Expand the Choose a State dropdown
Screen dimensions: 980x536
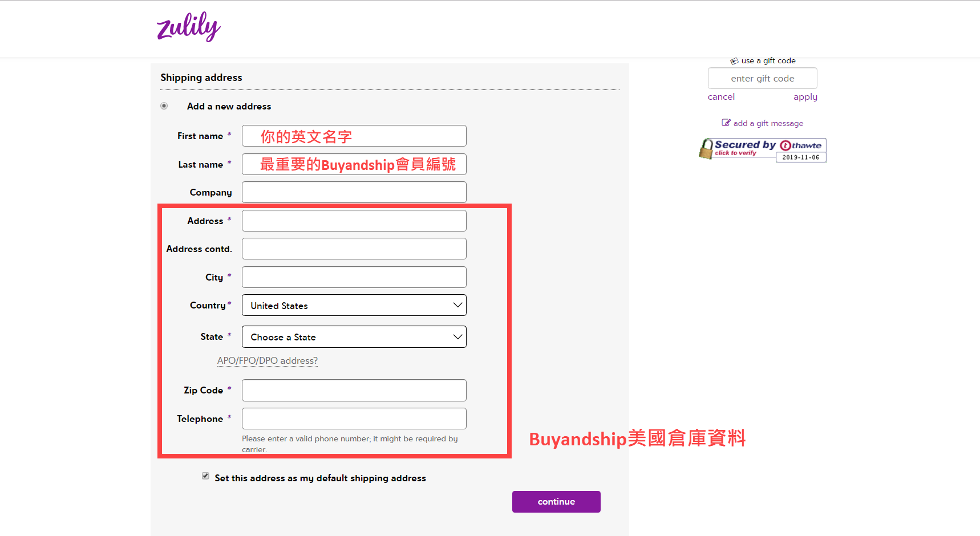coord(354,337)
